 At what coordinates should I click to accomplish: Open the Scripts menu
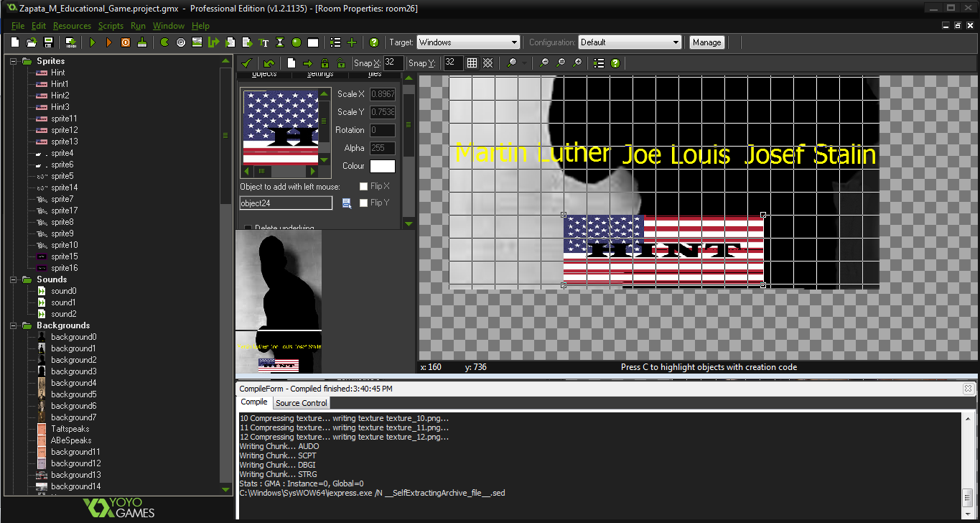pyautogui.click(x=111, y=25)
